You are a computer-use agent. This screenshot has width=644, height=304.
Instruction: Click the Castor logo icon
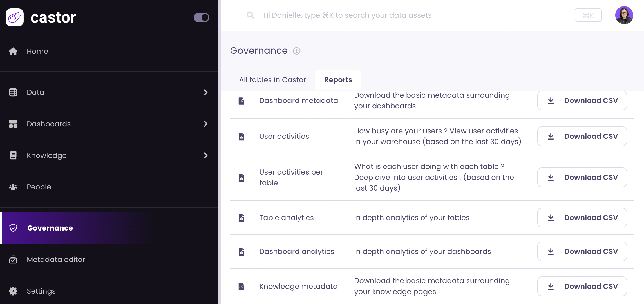pyautogui.click(x=15, y=17)
